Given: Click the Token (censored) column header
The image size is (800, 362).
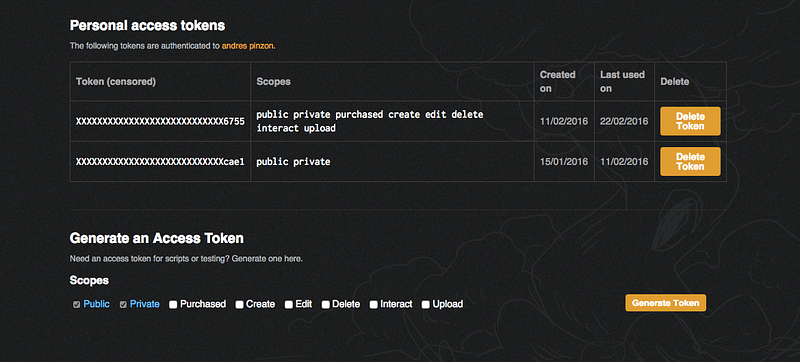Looking at the screenshot, I should click(x=116, y=82).
